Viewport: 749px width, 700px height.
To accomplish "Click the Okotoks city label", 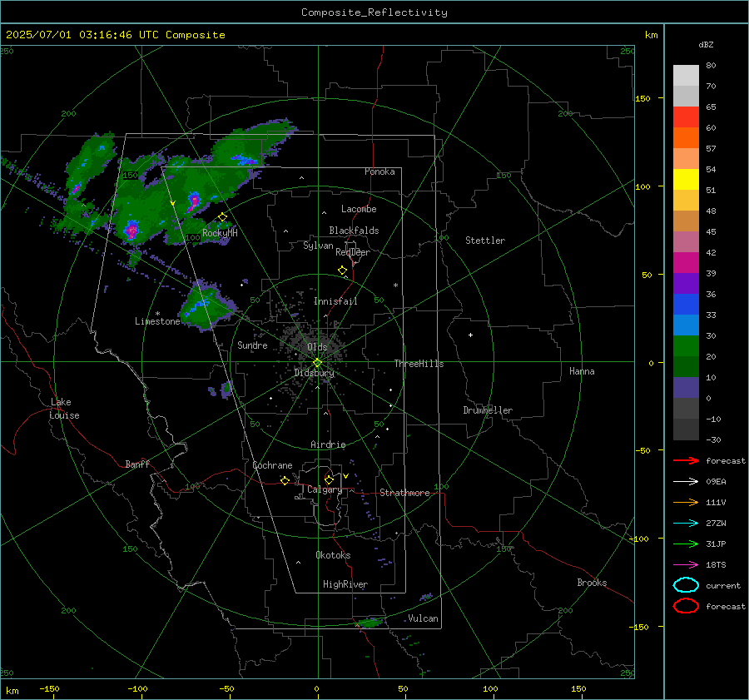I will point(333,555).
